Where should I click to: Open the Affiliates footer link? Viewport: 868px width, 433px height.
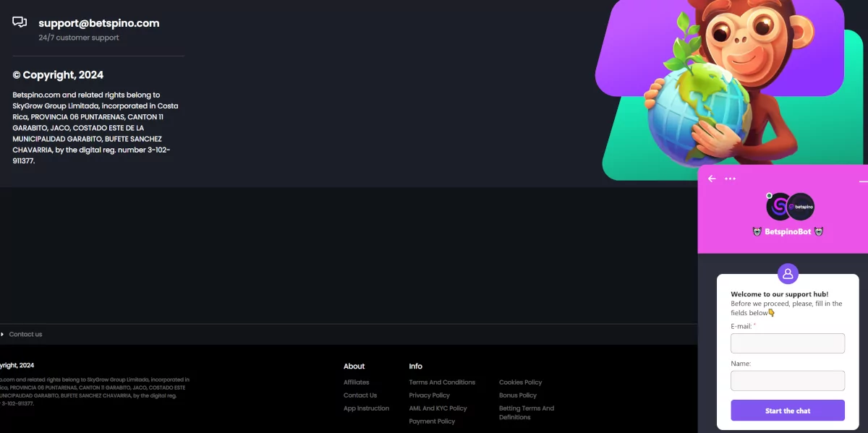357,382
